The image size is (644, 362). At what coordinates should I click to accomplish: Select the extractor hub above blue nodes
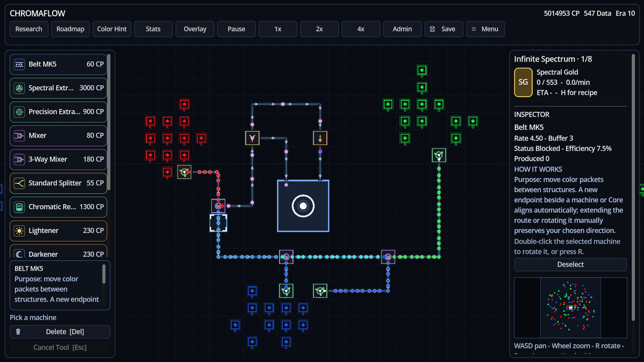[286, 291]
